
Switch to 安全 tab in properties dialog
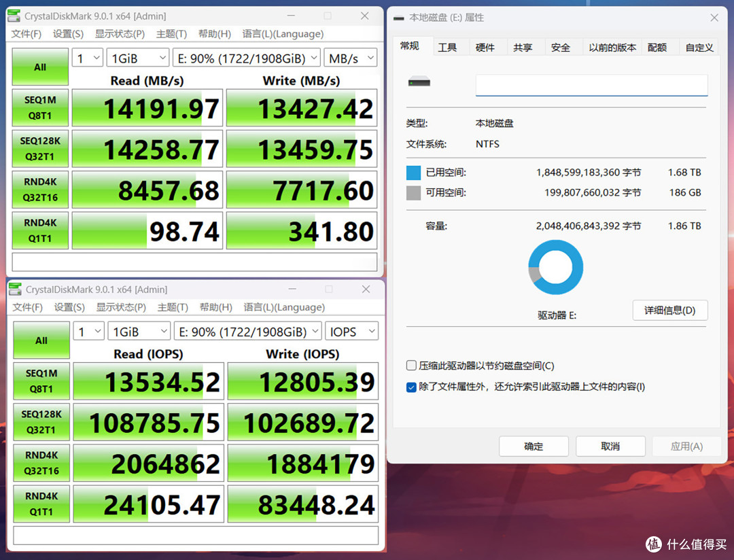(560, 48)
